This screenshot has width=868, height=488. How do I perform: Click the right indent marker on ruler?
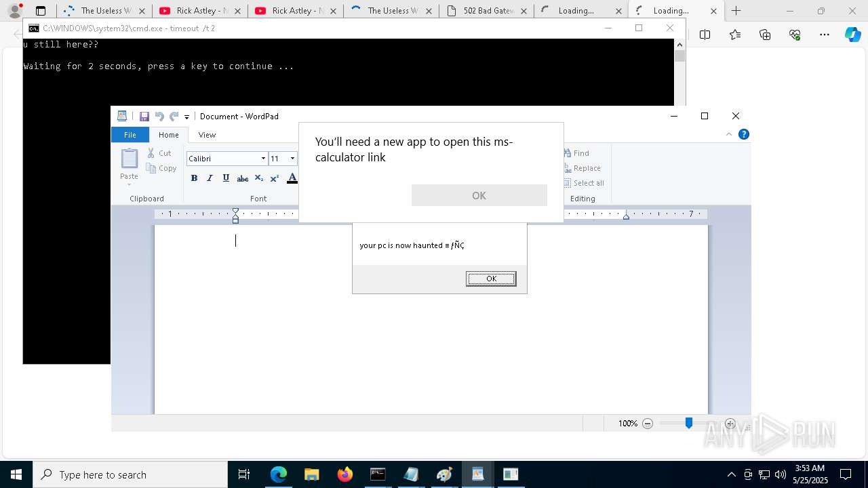(x=626, y=216)
